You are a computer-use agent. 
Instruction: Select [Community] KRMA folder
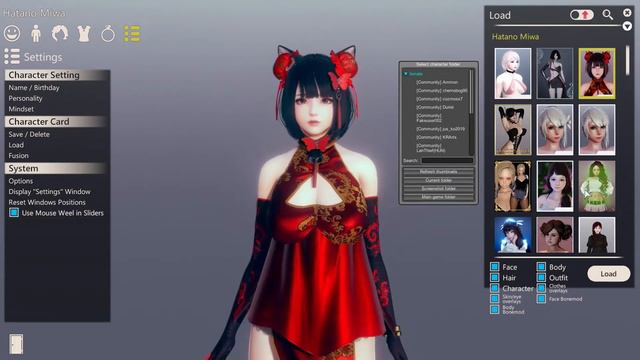click(x=436, y=137)
